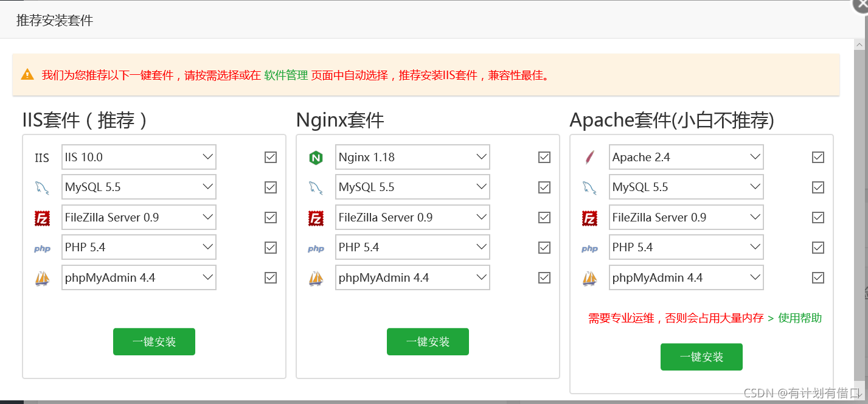Viewport: 868px width, 404px height.
Task: Click the PHP icon in IIS suite
Action: tap(42, 249)
